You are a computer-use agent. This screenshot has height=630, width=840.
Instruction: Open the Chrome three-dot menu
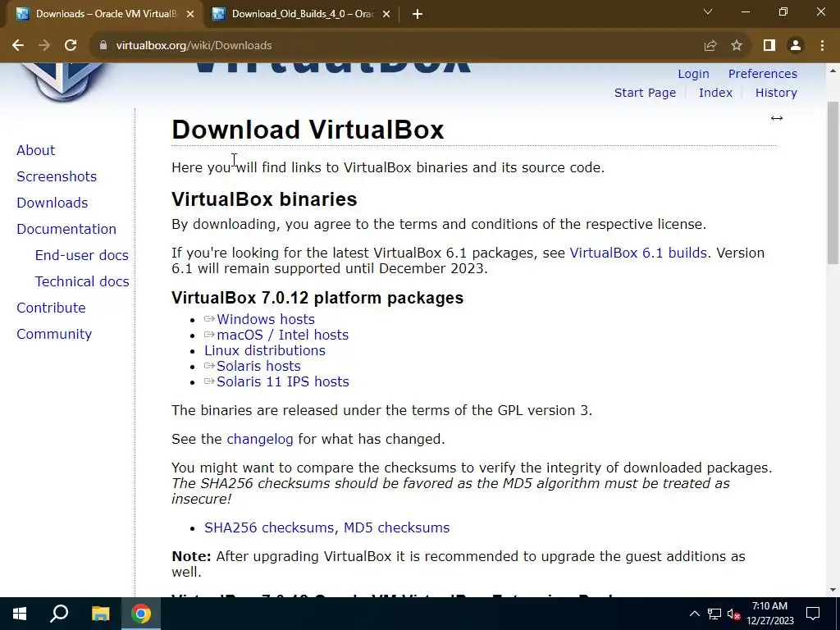822,46
